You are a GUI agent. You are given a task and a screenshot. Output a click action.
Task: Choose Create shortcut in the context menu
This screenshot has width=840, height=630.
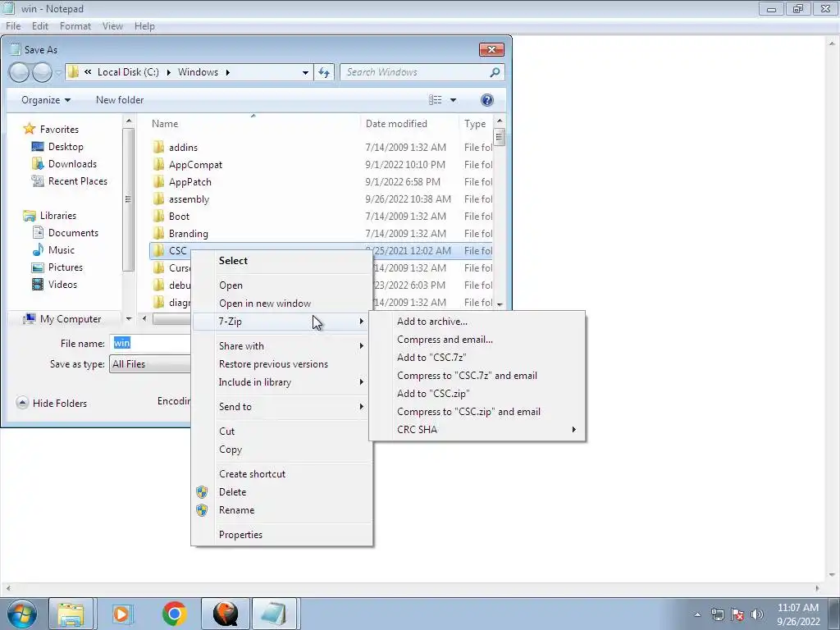[282, 474]
